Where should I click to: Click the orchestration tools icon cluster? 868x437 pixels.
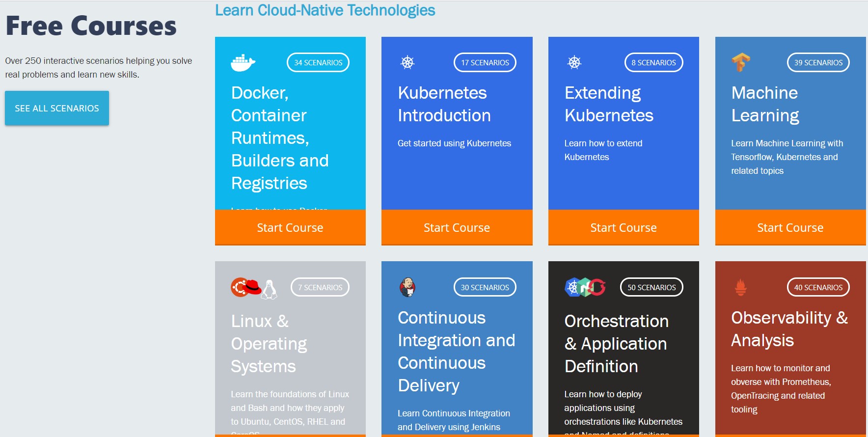tap(585, 287)
